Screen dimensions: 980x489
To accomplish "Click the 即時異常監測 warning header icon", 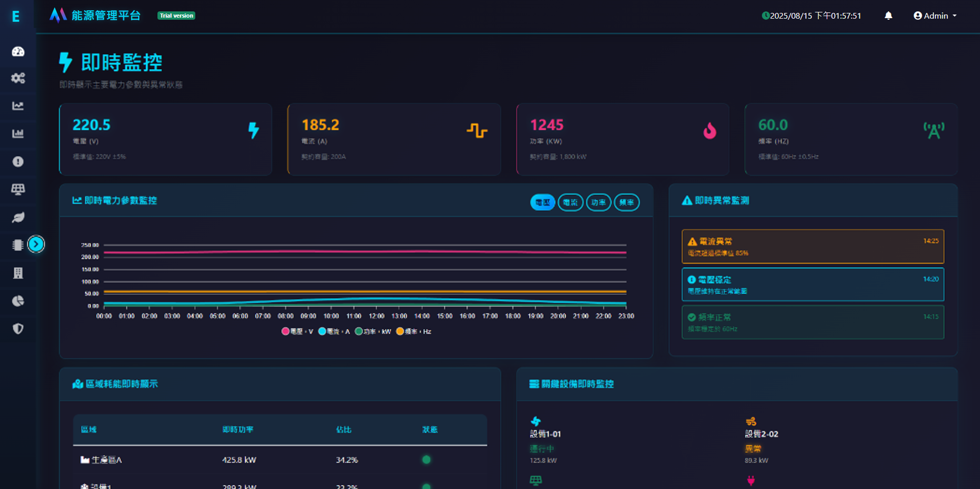I will click(x=687, y=201).
